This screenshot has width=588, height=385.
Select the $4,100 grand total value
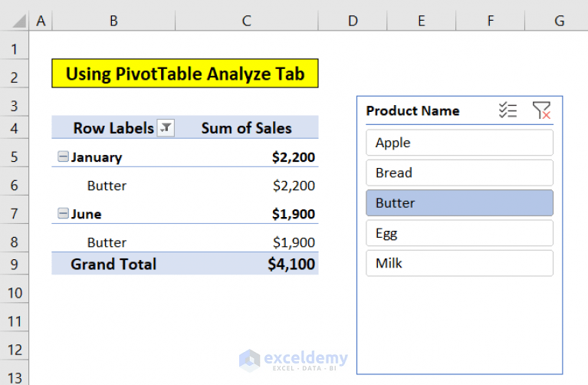291,264
